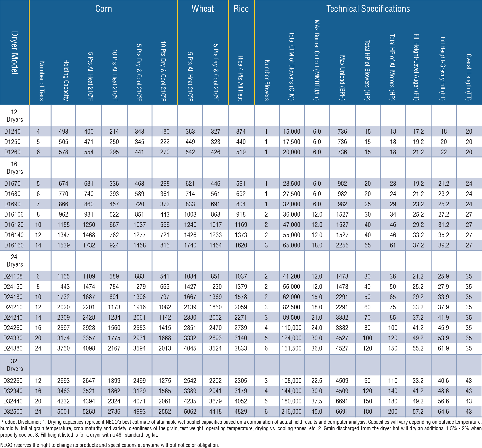Click the Dryer Model column header

point(15,52)
